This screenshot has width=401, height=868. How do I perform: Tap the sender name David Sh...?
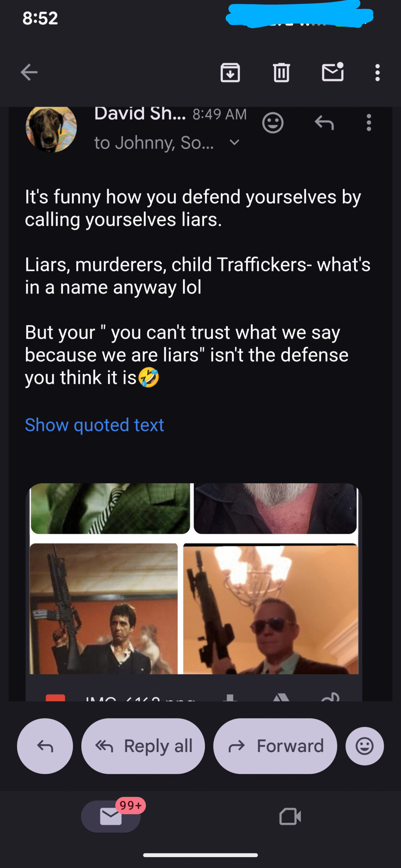click(140, 114)
